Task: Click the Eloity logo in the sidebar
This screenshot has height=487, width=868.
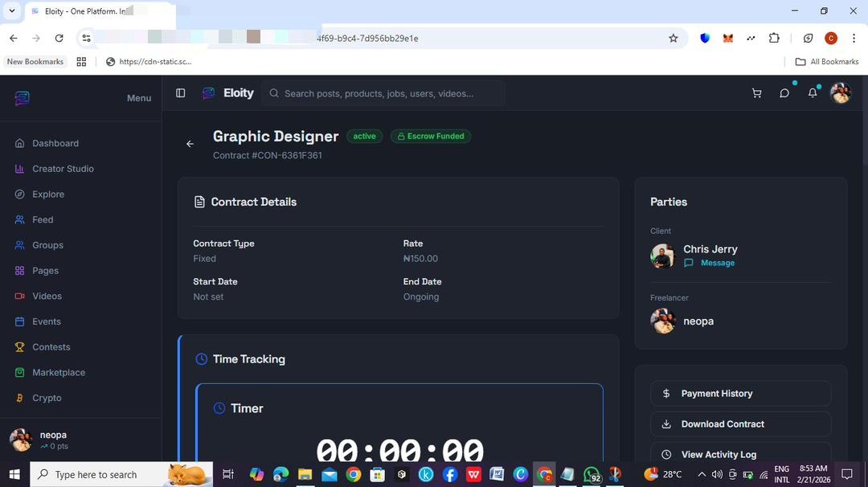Action: pyautogui.click(x=21, y=97)
